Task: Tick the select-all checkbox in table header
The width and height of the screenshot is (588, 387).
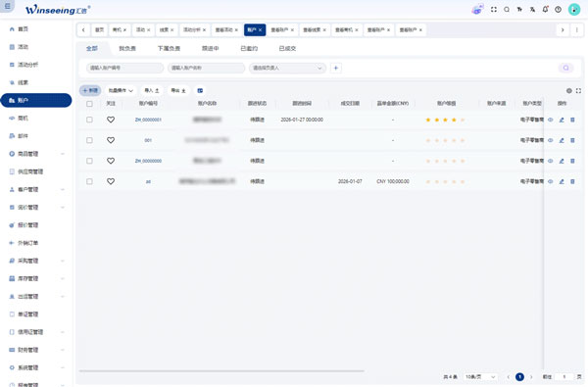Action: pos(89,104)
